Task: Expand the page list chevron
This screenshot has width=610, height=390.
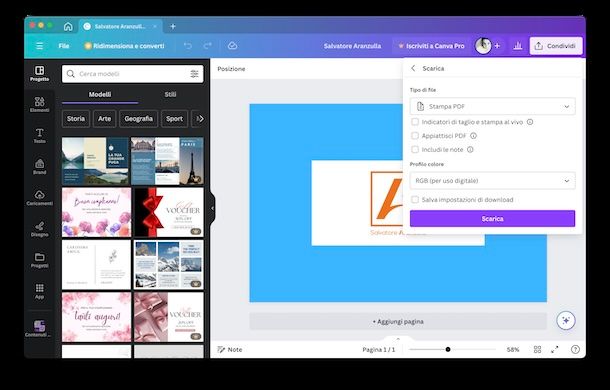Action: pos(398,339)
